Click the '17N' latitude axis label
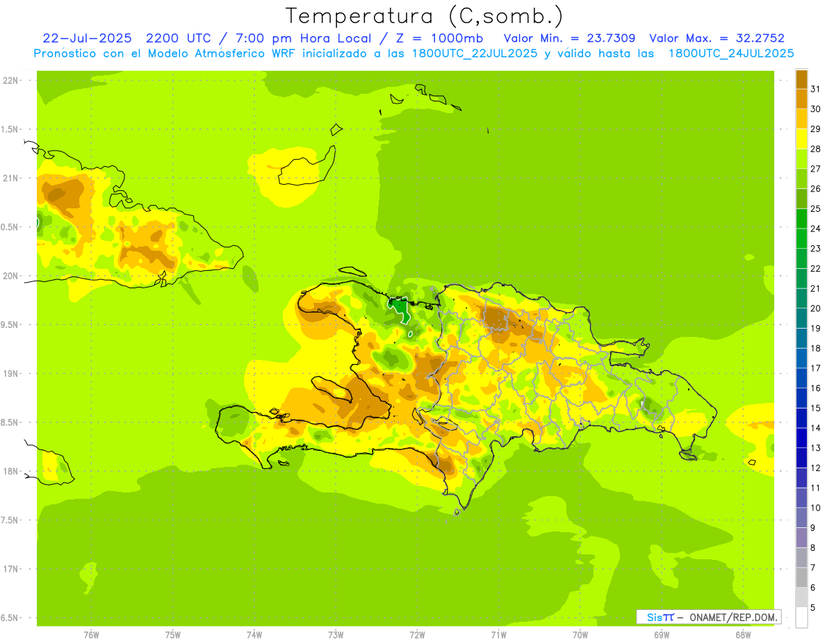 tap(10, 569)
